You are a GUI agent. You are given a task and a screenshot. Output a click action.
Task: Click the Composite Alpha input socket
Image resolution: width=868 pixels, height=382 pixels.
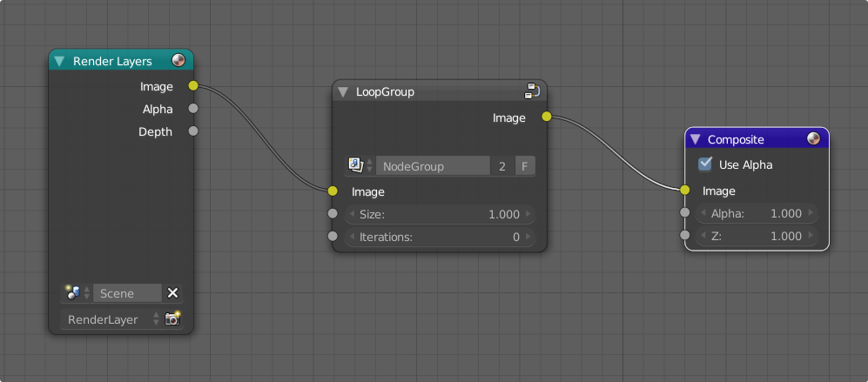click(685, 212)
